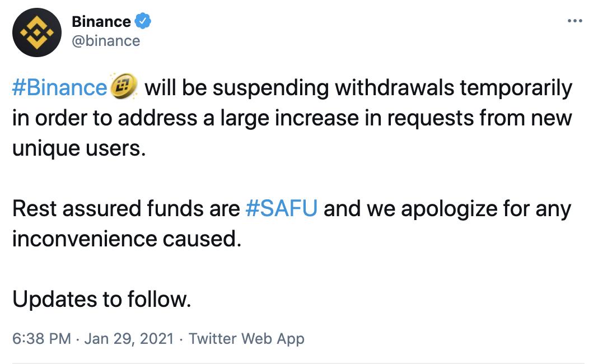
Task: Click the blue verified badge
Action: pyautogui.click(x=143, y=22)
